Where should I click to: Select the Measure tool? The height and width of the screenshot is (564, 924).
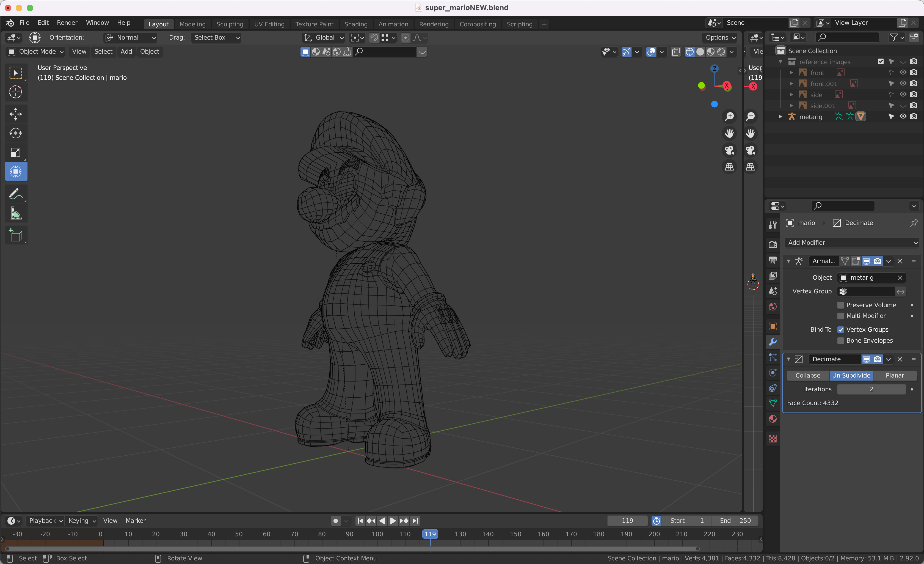click(16, 213)
